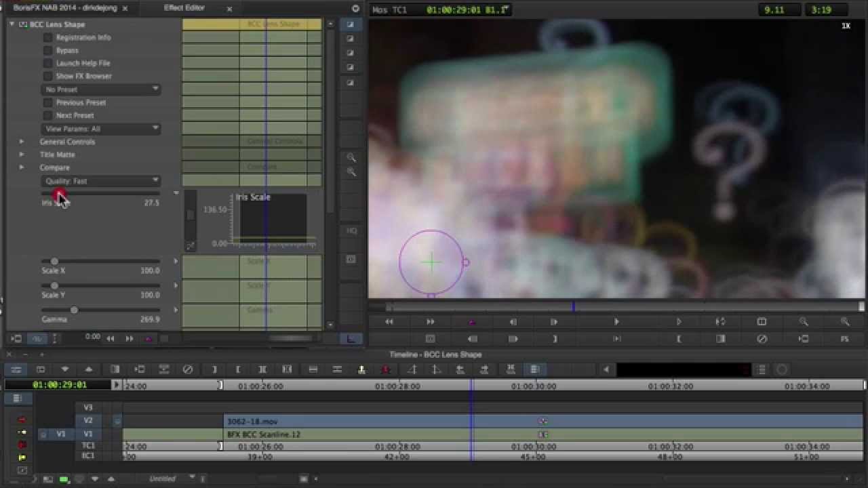Click the Effect Editor scroll down arrow
Image resolution: width=868 pixels, height=488 pixels.
pos(330,325)
